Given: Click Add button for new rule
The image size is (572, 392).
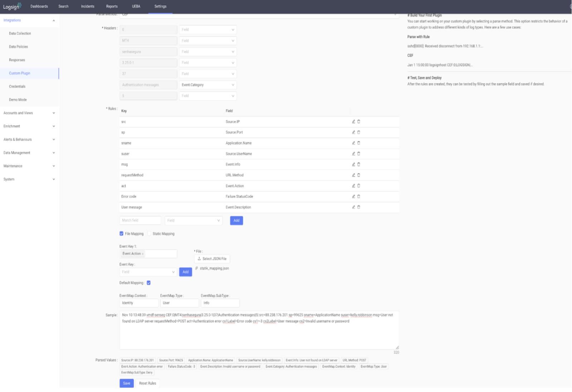Looking at the screenshot, I should (x=236, y=221).
